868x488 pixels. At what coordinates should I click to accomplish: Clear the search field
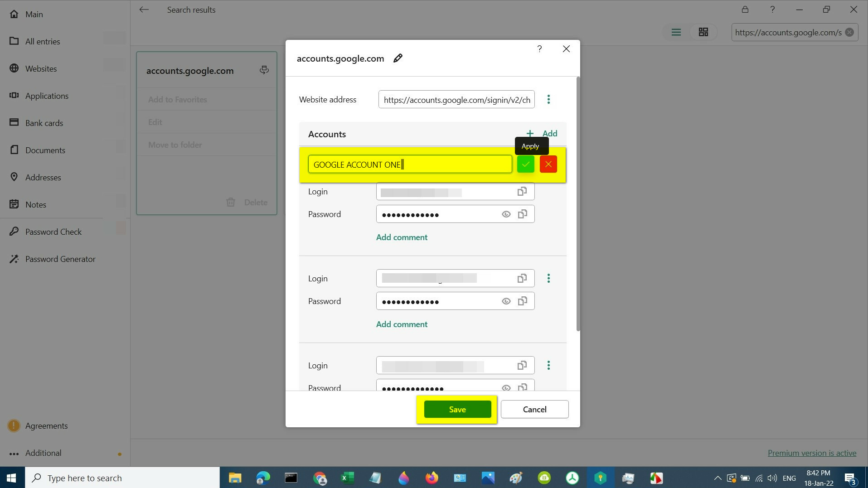pyautogui.click(x=849, y=32)
